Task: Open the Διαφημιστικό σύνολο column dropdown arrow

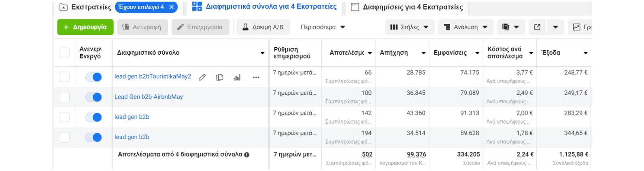Action: (262, 53)
